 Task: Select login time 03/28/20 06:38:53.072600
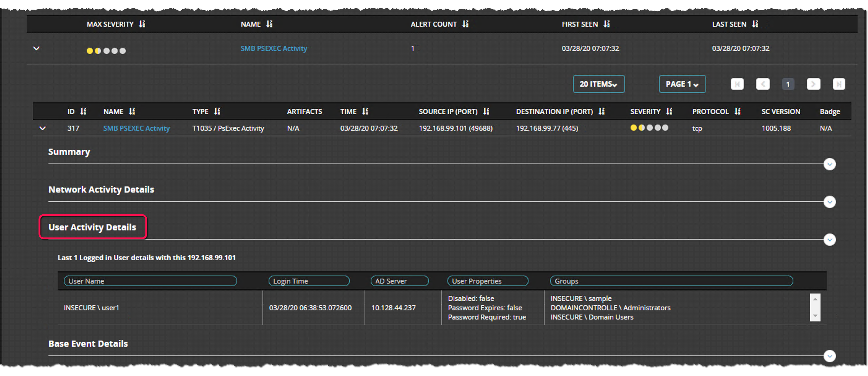point(310,308)
